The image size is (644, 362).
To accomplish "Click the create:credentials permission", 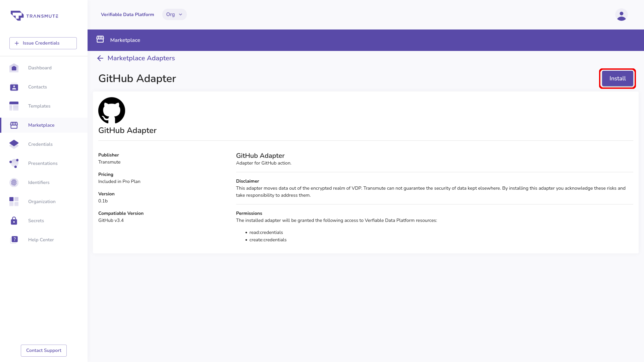I will [x=268, y=240].
